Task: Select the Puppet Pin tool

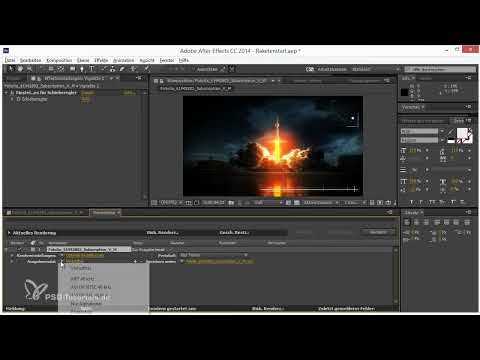Action: (146, 69)
